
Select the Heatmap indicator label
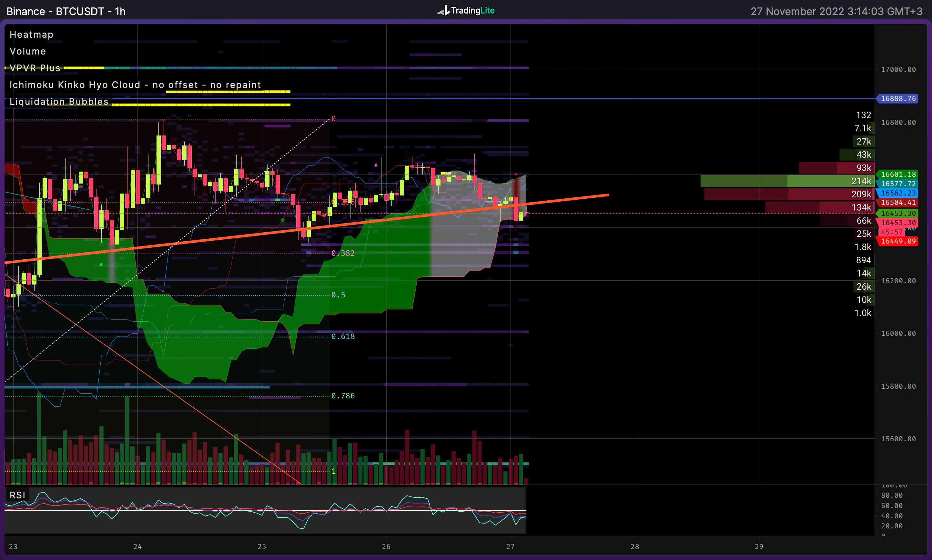pyautogui.click(x=31, y=34)
